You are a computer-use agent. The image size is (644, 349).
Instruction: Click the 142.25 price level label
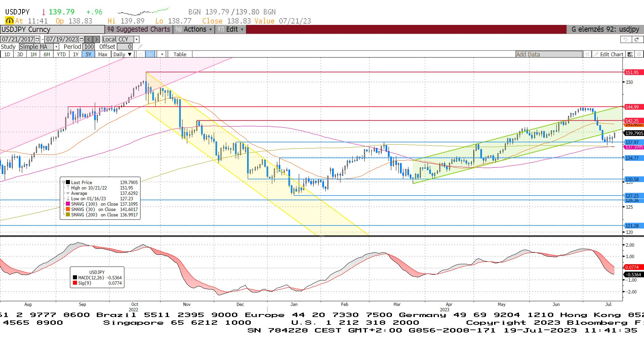pos(633,120)
